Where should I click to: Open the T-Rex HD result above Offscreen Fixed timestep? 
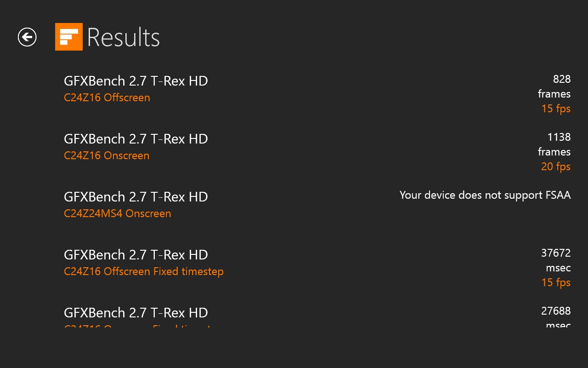coord(136,255)
